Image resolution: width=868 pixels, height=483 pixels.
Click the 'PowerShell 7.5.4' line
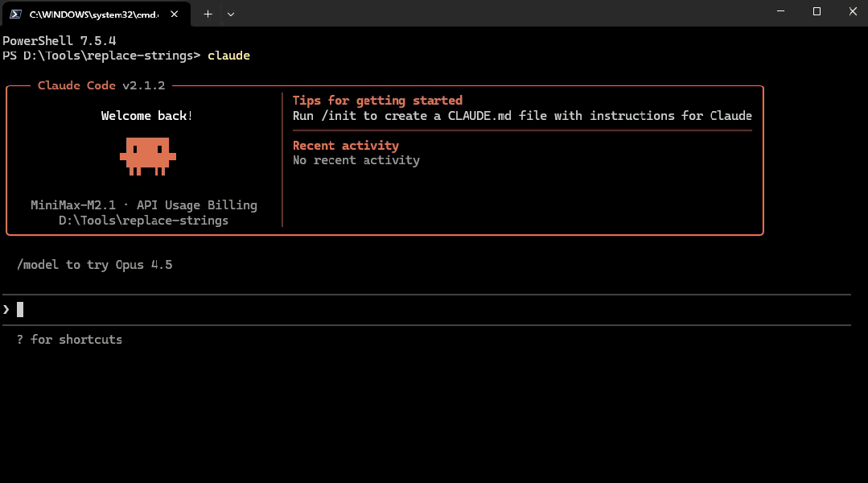pyautogui.click(x=60, y=40)
